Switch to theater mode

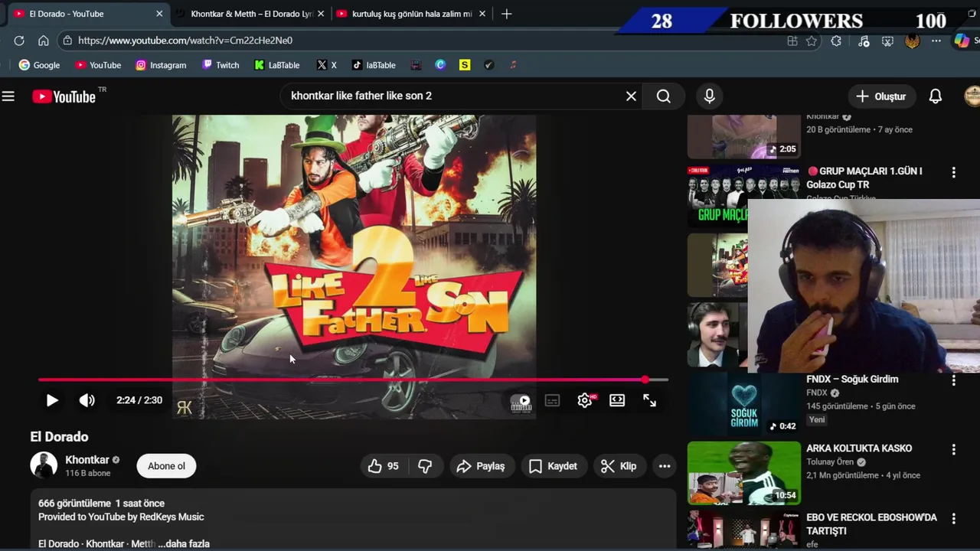click(617, 400)
